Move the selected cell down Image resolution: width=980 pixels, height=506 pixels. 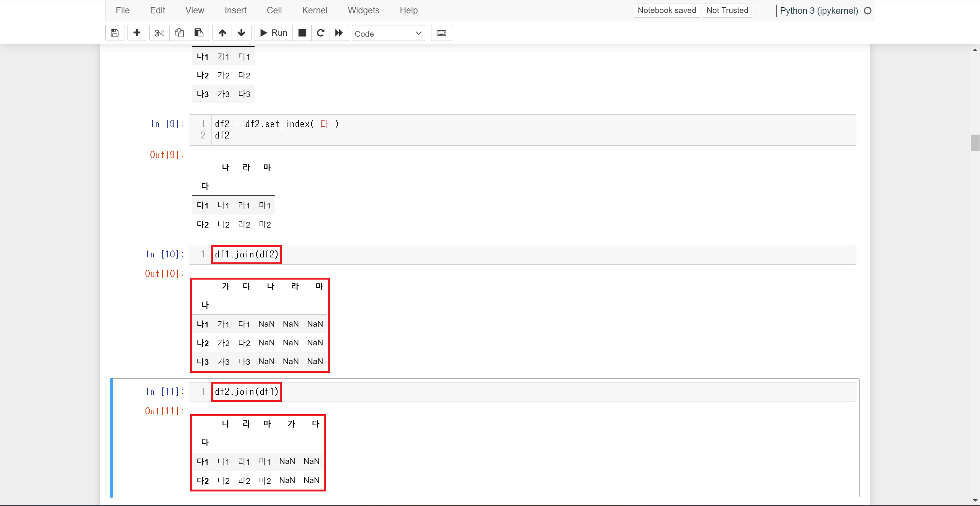242,33
